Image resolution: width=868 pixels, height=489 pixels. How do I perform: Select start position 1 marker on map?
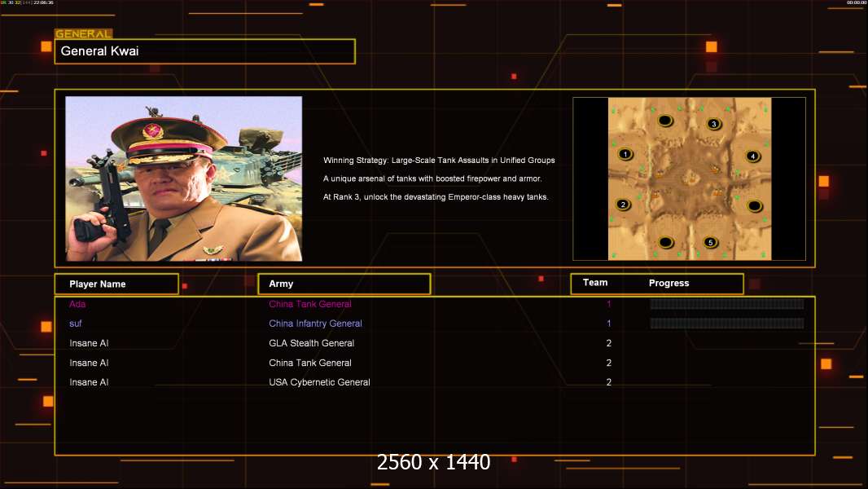[x=625, y=154]
